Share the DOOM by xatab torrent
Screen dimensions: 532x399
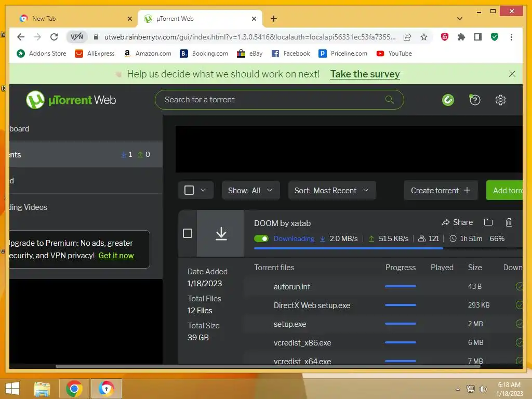tap(457, 222)
